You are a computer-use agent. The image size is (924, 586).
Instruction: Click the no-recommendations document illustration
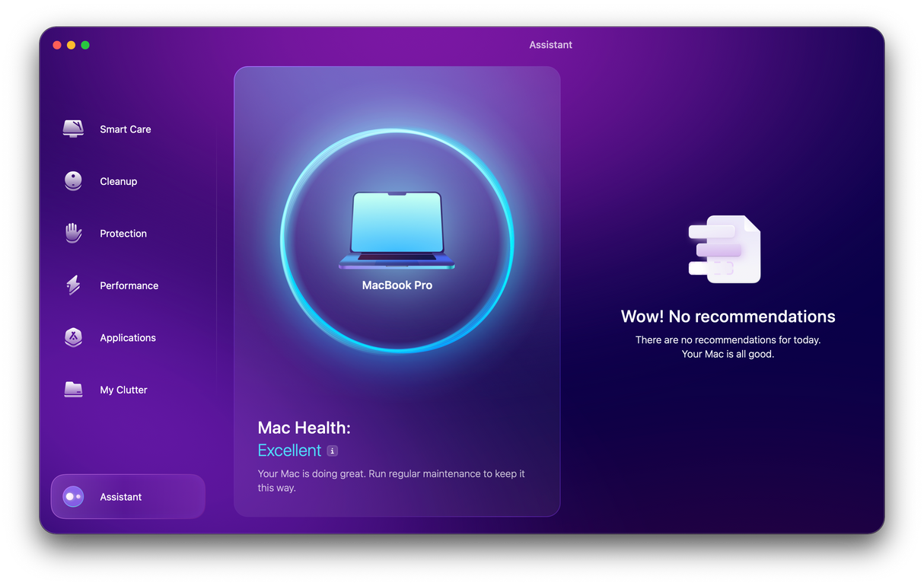click(725, 249)
